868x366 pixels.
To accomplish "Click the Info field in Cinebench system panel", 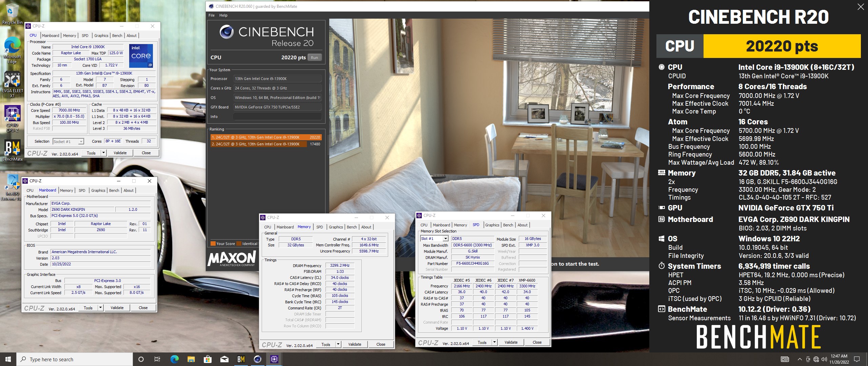I will [x=277, y=117].
